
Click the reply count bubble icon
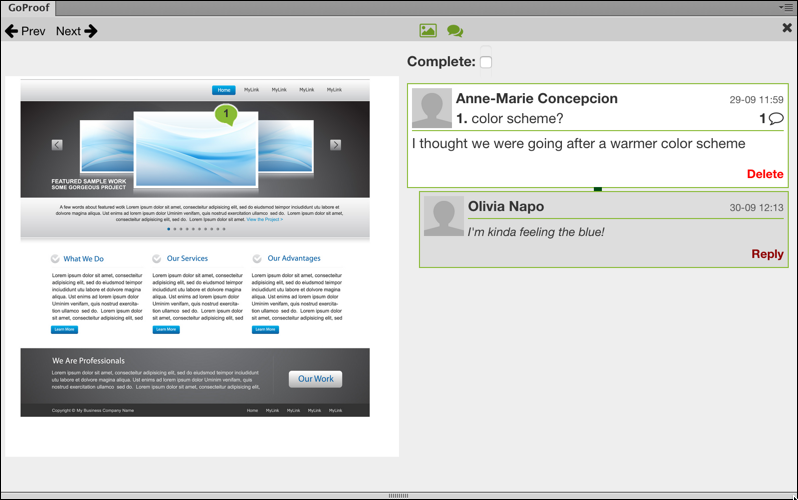tap(776, 119)
